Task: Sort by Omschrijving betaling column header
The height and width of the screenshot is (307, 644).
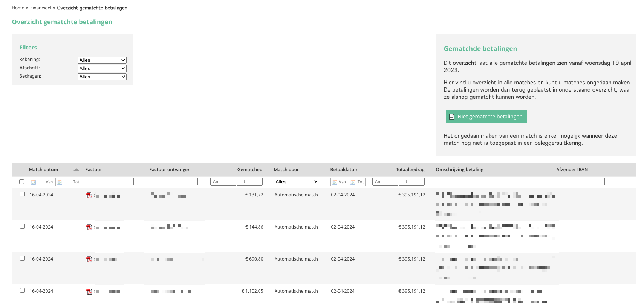Action: point(460,170)
